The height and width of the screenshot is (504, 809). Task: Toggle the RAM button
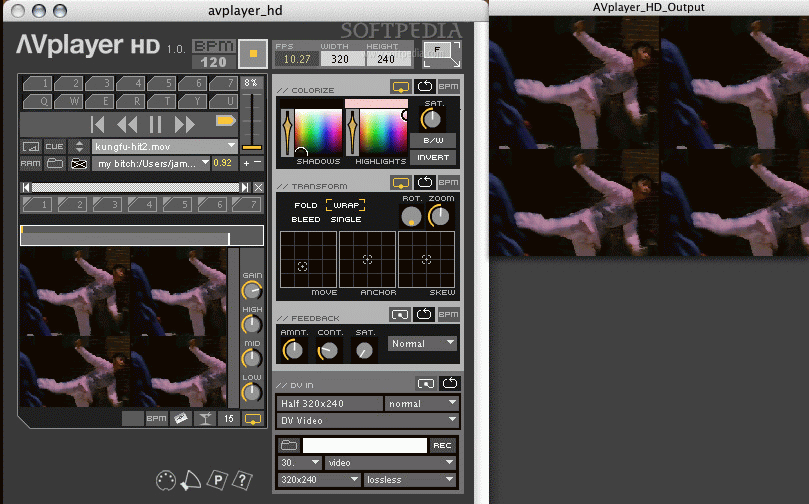pyautogui.click(x=30, y=164)
